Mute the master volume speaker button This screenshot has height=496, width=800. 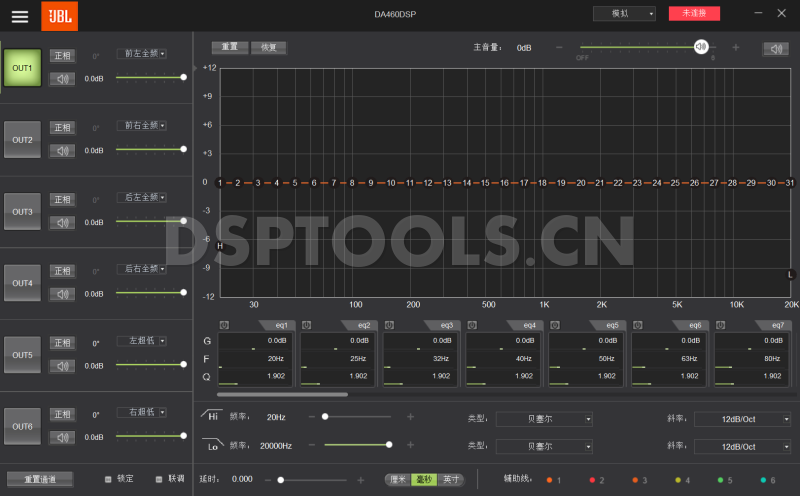[x=775, y=48]
